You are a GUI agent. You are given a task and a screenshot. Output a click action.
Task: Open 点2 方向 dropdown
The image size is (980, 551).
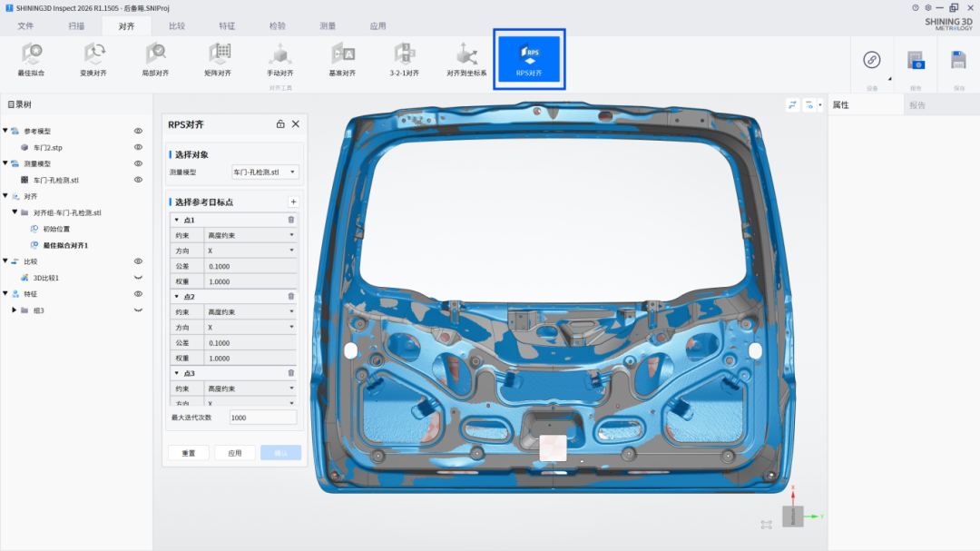coord(250,327)
